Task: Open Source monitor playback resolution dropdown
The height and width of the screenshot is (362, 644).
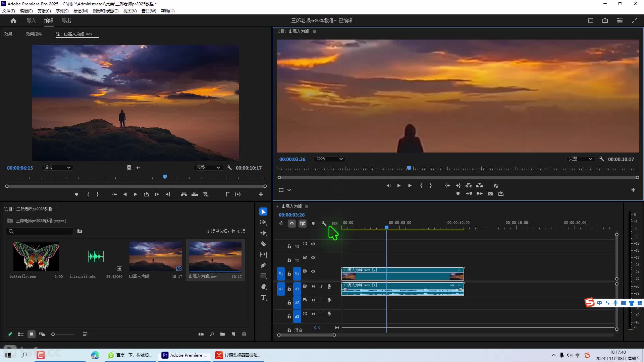Action: [208, 168]
